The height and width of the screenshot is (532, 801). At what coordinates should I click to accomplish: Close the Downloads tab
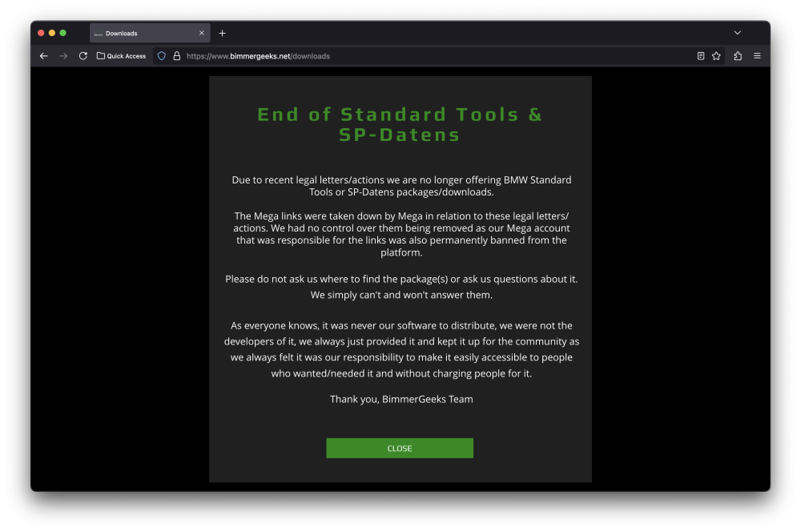(x=202, y=33)
